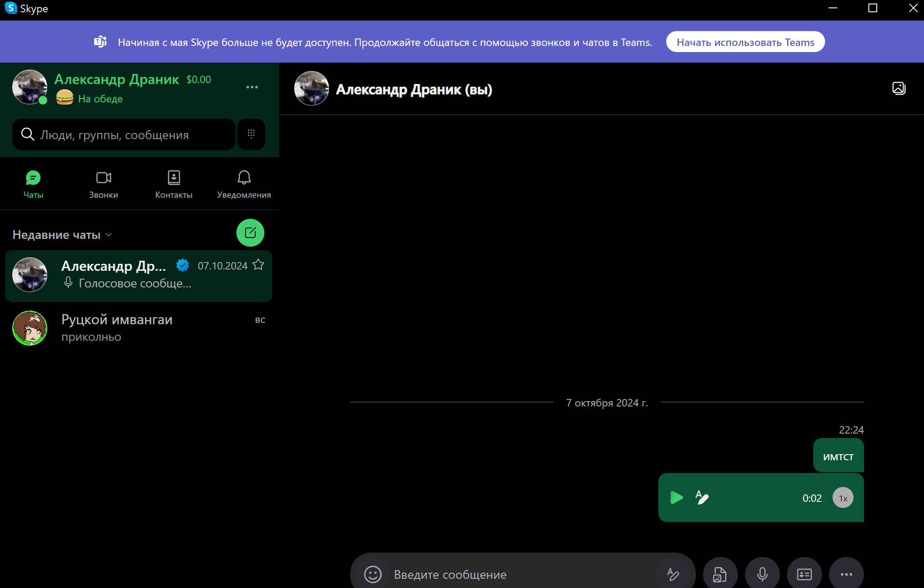
Task: Click the search magnifier icon
Action: [x=28, y=134]
